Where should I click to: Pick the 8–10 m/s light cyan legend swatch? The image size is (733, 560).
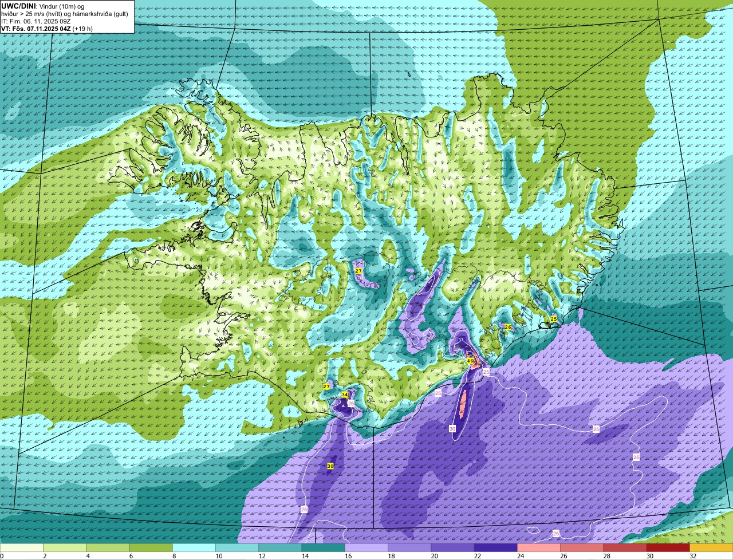[x=194, y=548]
